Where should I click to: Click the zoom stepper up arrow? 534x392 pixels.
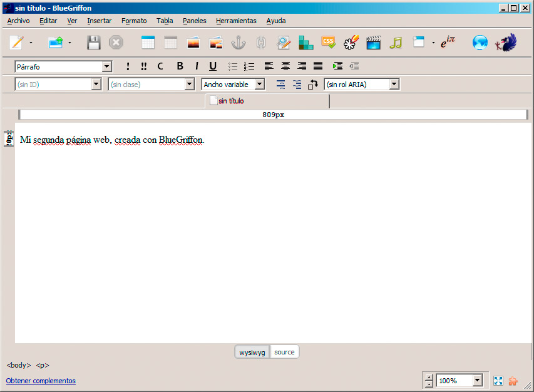[429, 378]
